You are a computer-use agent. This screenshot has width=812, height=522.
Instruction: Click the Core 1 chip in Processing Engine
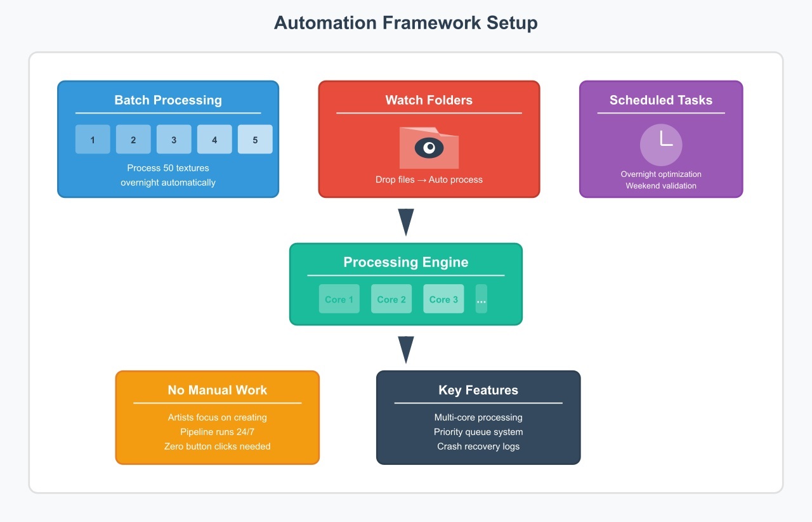(339, 298)
